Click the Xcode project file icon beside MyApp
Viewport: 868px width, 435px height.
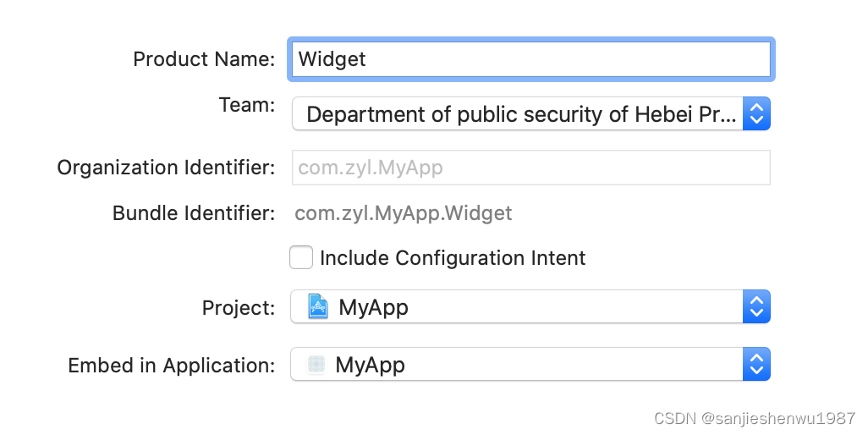click(x=317, y=306)
